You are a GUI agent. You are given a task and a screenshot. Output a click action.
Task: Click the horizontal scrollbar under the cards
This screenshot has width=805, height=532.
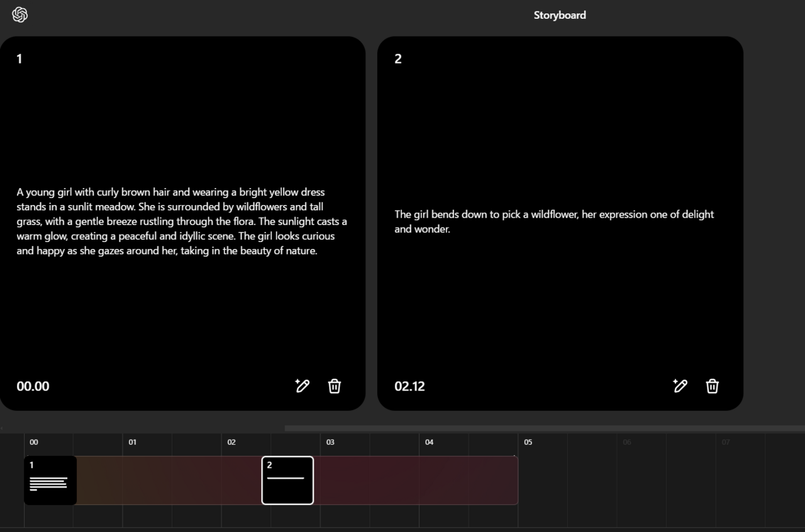click(545, 428)
